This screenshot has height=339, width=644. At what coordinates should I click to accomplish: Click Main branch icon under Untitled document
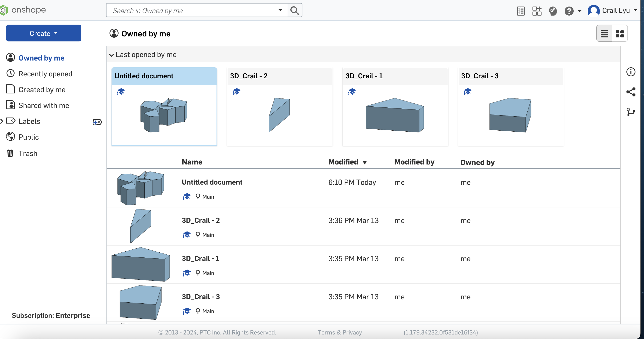point(198,196)
